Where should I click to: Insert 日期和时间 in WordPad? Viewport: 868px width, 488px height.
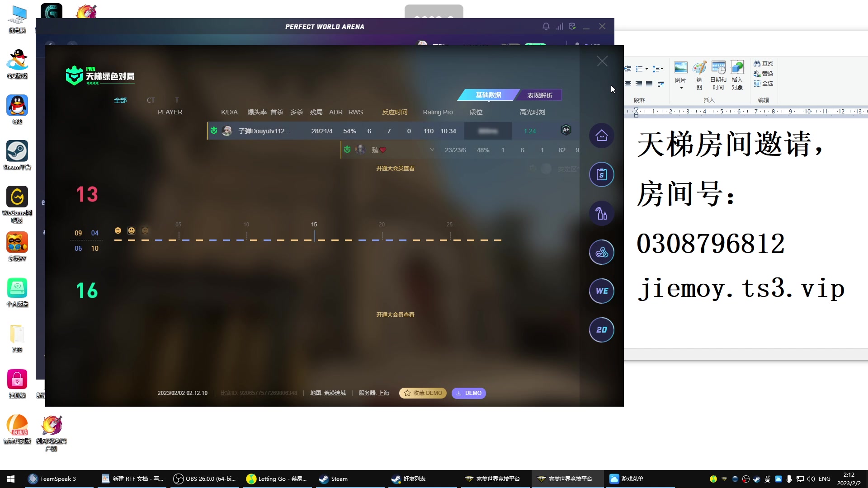pyautogui.click(x=718, y=75)
